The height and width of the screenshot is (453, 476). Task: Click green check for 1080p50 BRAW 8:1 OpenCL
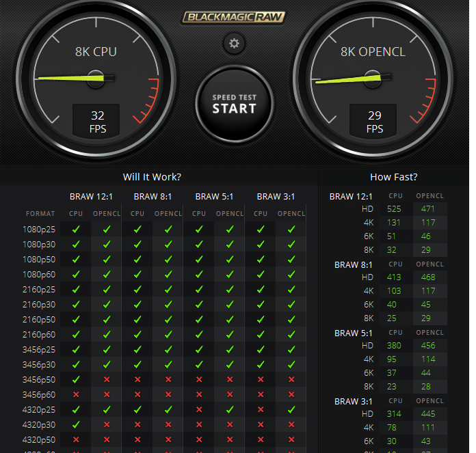[168, 260]
